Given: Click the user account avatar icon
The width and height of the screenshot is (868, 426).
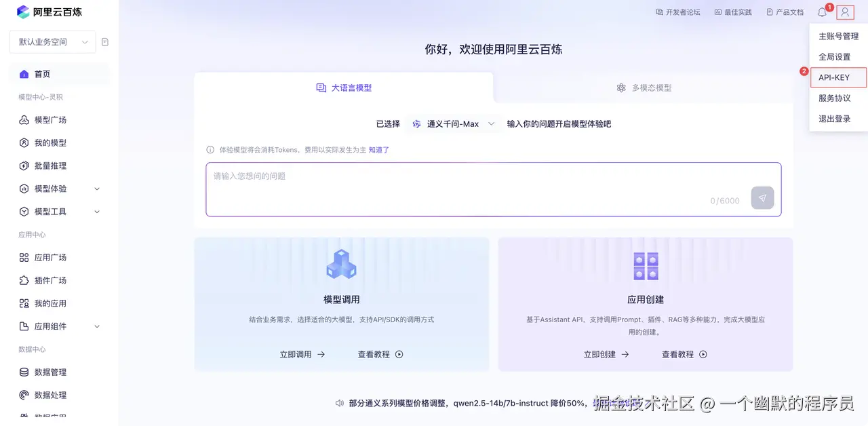Looking at the screenshot, I should tap(845, 12).
